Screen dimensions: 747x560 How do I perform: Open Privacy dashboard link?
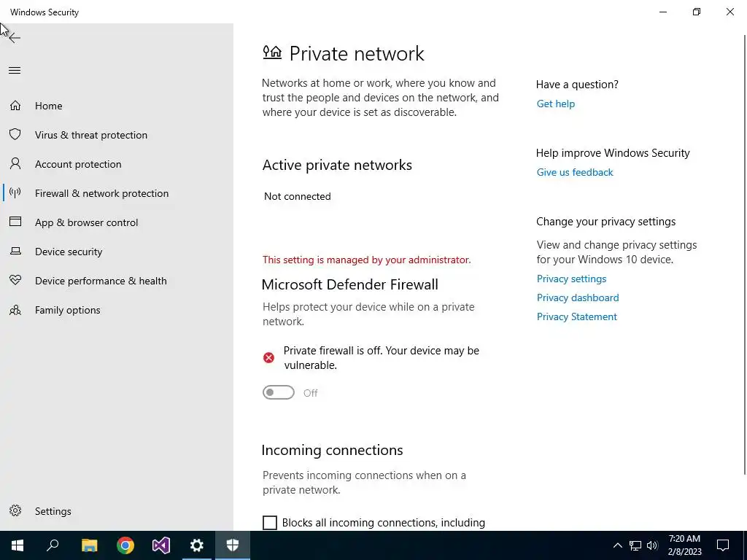(x=578, y=297)
